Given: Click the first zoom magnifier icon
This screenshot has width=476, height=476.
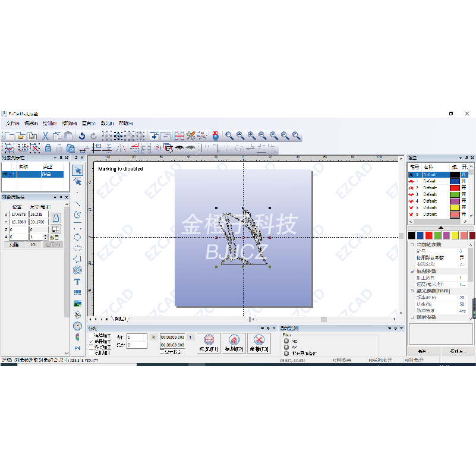Looking at the screenshot, I should point(229,136).
